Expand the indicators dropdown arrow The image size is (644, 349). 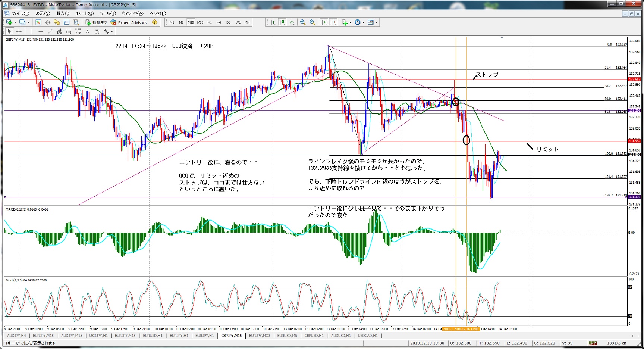[x=351, y=22]
